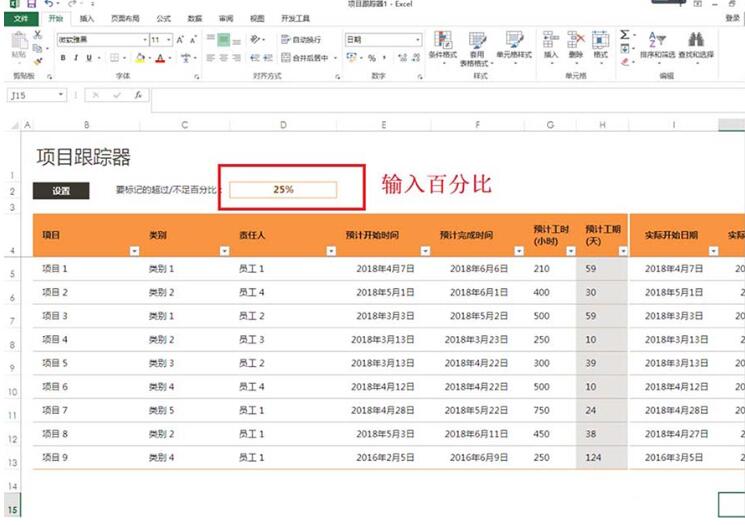Open filter dropdown for 项目 column
745x525 pixels.
[134, 251]
